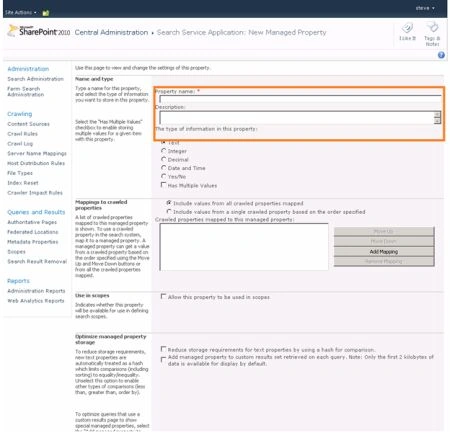The height and width of the screenshot is (433, 450).
Task: Click the SharePoint 2010 logo
Action: [x=39, y=31]
